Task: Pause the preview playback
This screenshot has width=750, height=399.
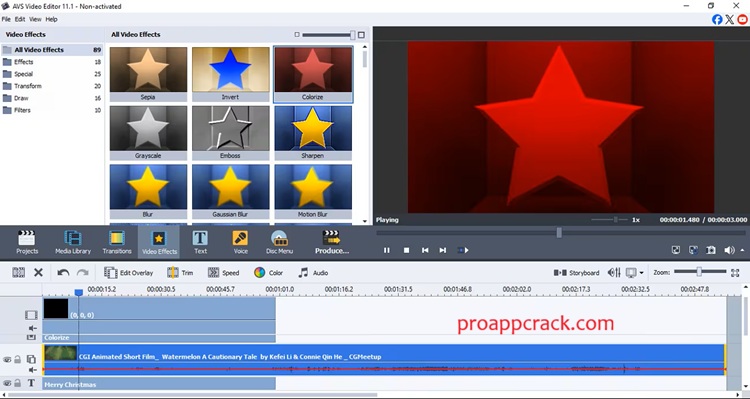Action: [x=386, y=250]
